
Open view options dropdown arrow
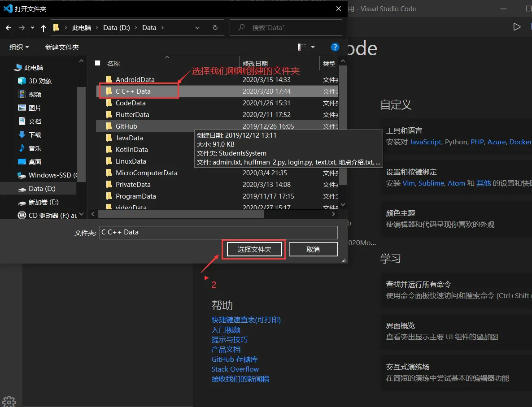[313, 47]
